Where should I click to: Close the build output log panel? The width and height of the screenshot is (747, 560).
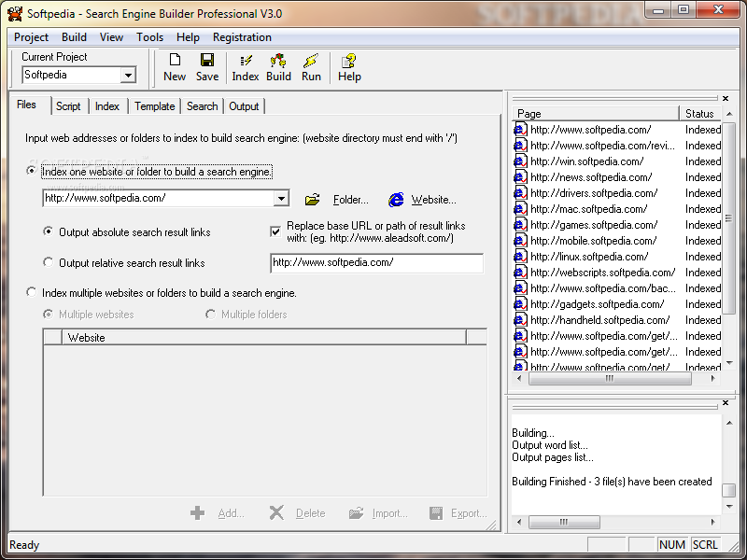pos(726,403)
